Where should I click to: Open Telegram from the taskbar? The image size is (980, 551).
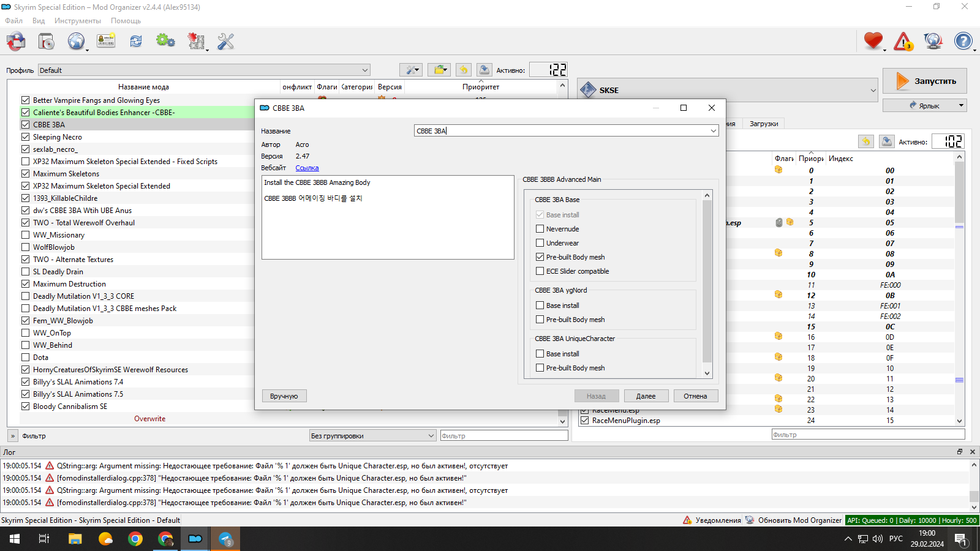click(x=225, y=539)
